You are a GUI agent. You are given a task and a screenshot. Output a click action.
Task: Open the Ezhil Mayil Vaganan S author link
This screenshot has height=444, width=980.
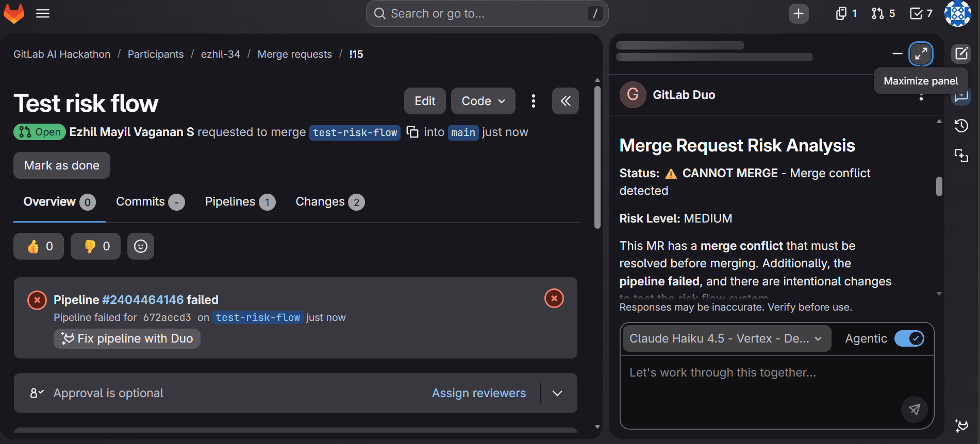pos(131,132)
